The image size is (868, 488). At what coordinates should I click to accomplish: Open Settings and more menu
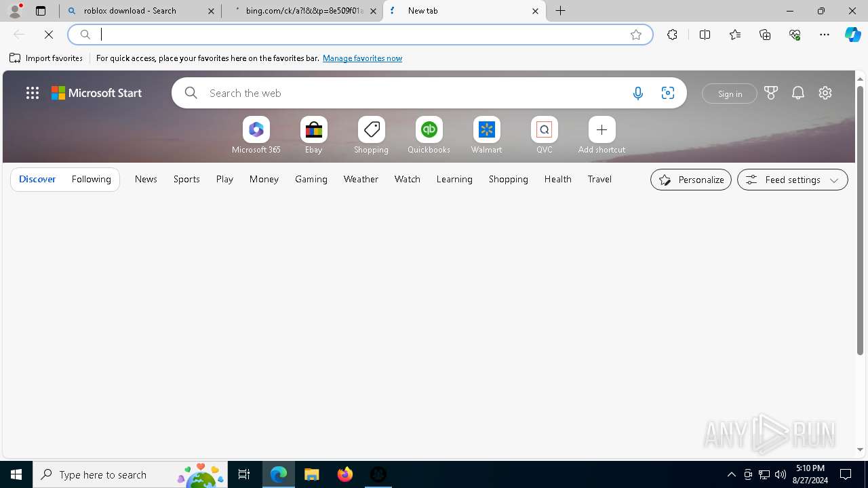click(825, 35)
